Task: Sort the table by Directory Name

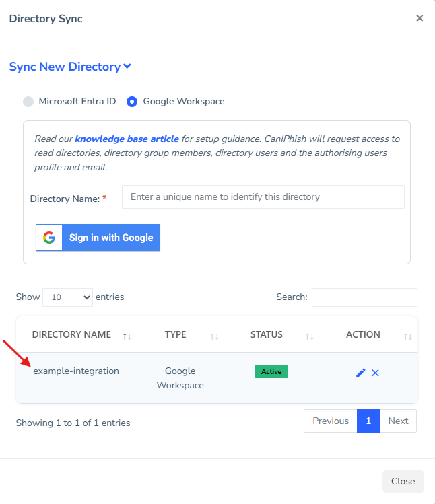Action: 71,334
